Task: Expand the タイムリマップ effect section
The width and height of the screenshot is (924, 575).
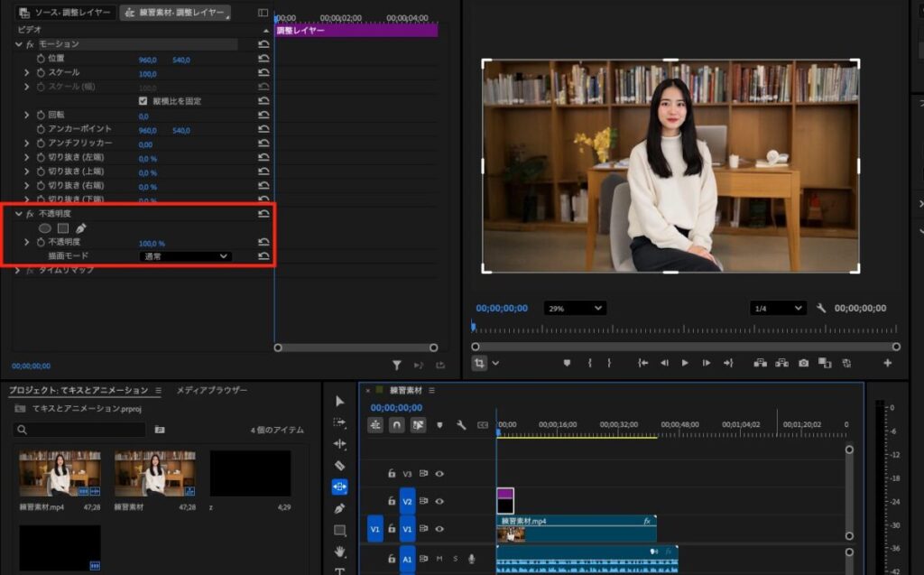Action: (x=19, y=271)
